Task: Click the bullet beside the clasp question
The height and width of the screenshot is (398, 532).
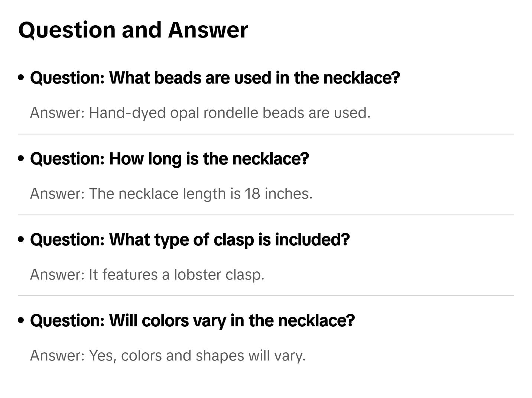Action: (x=21, y=239)
